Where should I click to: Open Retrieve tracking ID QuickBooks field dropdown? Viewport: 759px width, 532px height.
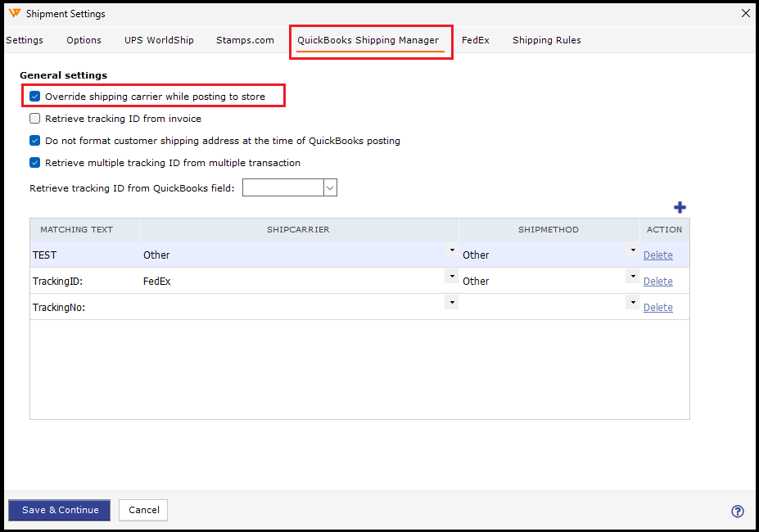[330, 188]
